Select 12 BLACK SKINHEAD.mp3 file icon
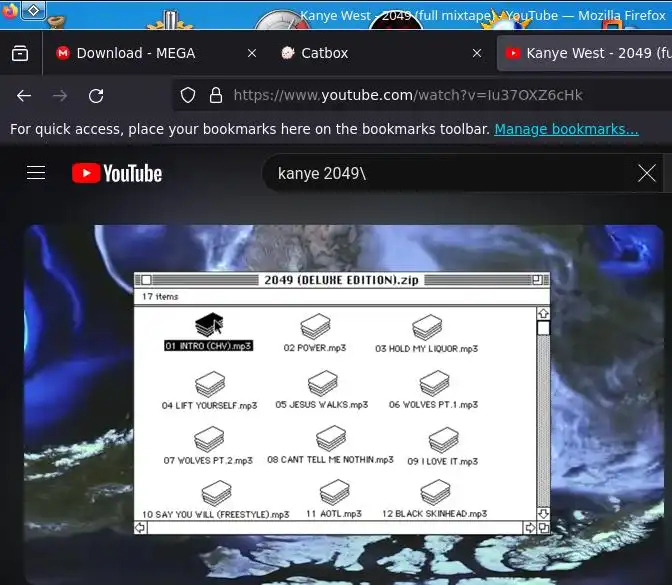This screenshot has width=672, height=585. tap(435, 492)
